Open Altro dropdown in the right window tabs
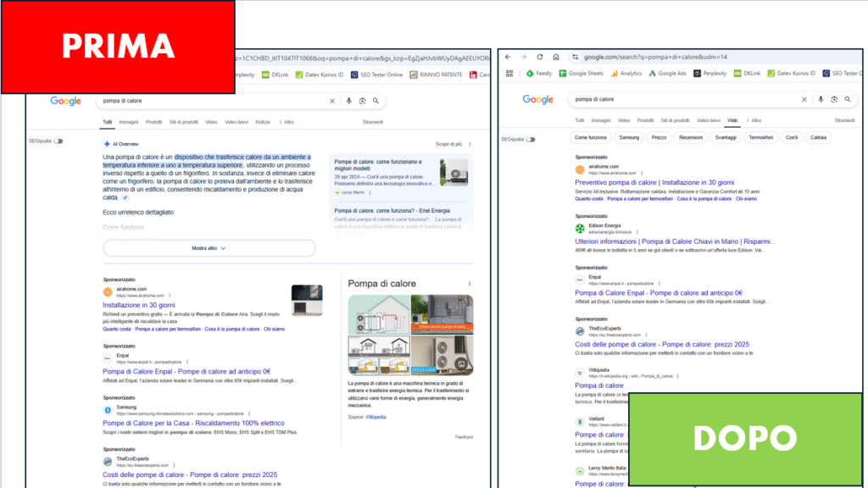 pyautogui.click(x=754, y=120)
